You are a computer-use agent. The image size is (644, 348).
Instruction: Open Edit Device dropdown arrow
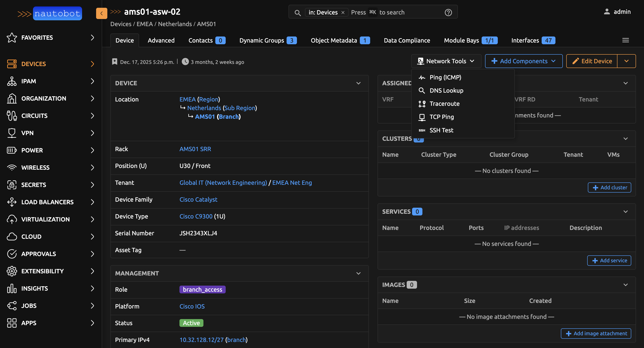[x=626, y=61]
